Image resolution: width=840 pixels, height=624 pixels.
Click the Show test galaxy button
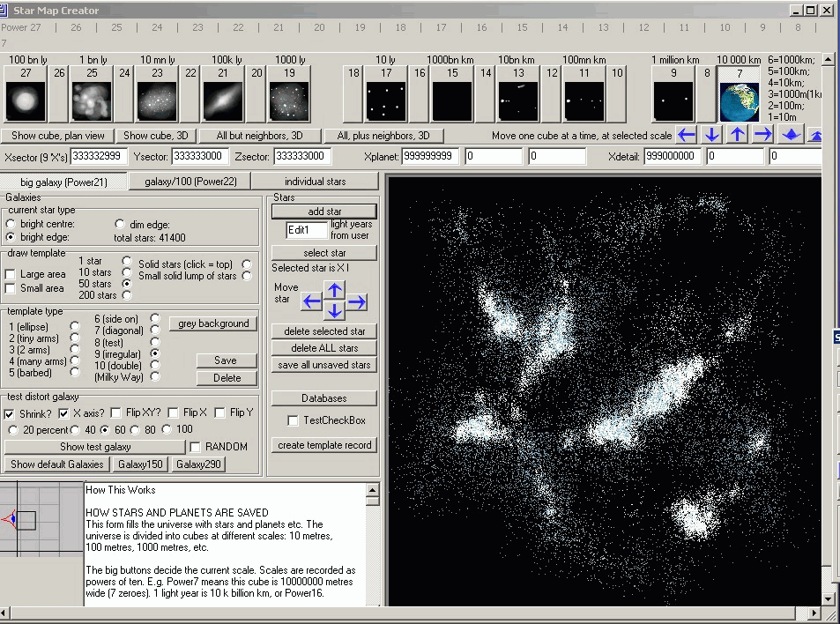[94, 447]
